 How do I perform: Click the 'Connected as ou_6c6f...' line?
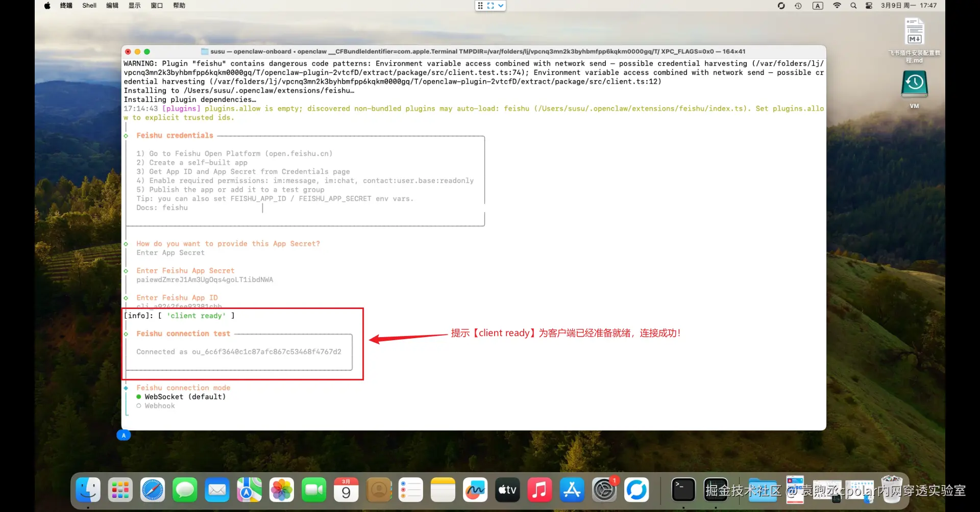(x=239, y=352)
